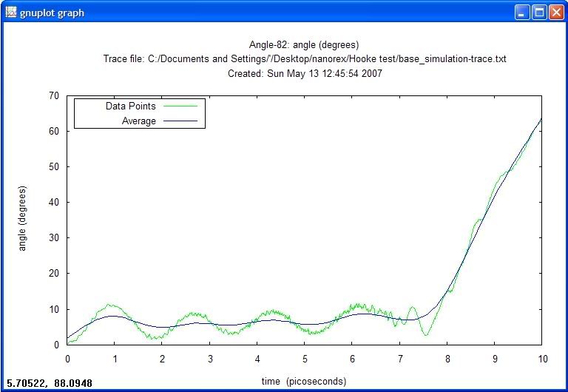This screenshot has height=392, width=568.
Task: Click x-axis tick label 2
Action: coord(162,359)
